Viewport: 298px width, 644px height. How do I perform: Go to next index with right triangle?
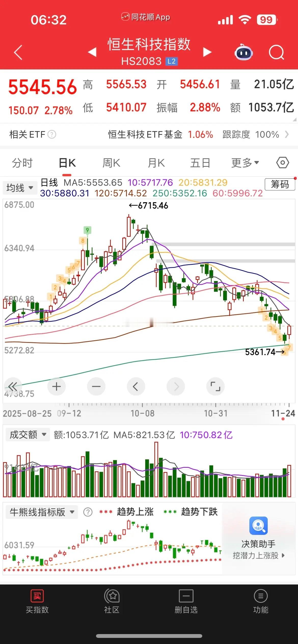point(207,52)
